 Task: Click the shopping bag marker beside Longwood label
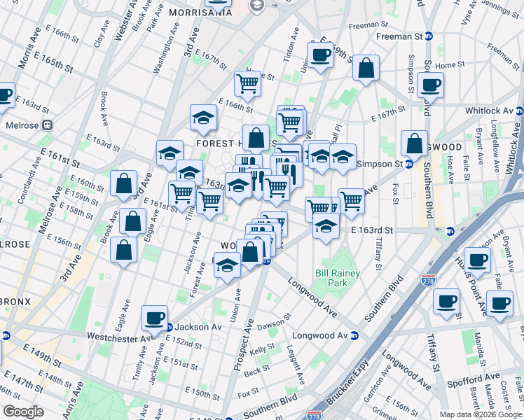415,144
